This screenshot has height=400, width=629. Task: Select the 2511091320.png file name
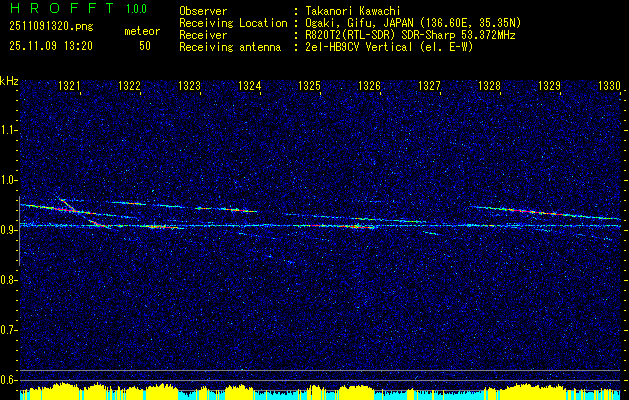click(x=51, y=27)
